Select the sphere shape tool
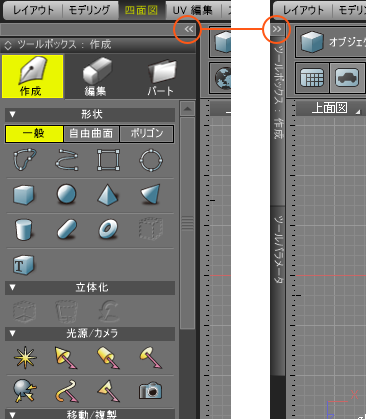The width and height of the screenshot is (366, 419). pyautogui.click(x=66, y=194)
